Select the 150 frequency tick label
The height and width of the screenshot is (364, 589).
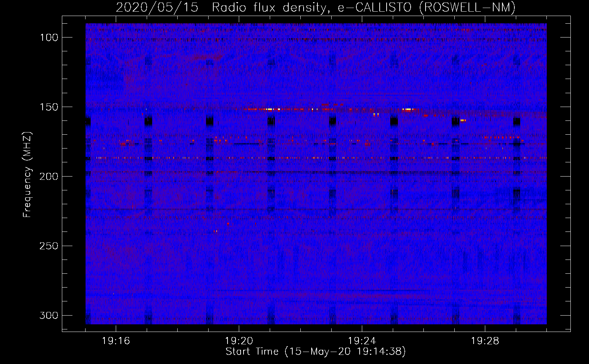click(48, 107)
